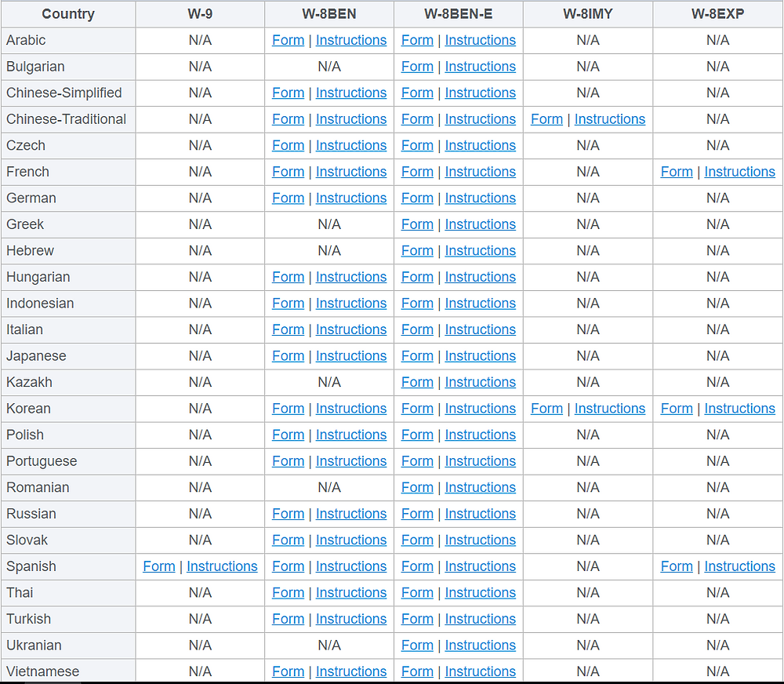The width and height of the screenshot is (784, 684).
Task: Open Korean W-8IMY Form link
Action: [546, 409]
